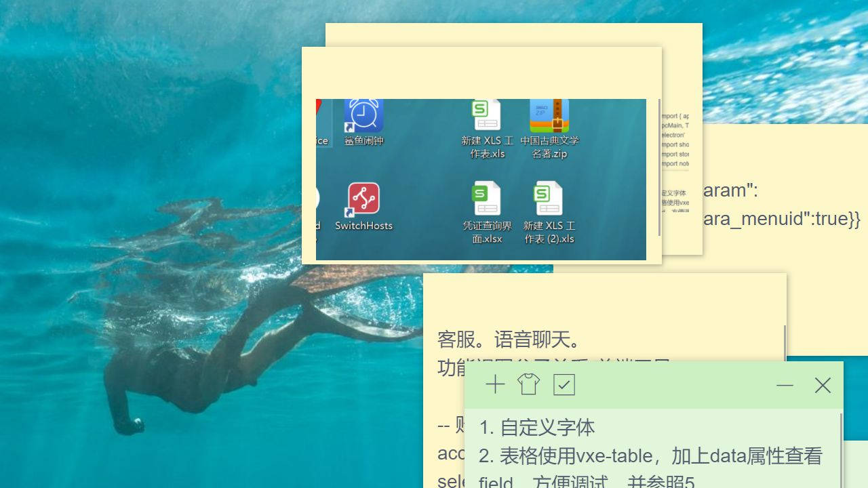The height and width of the screenshot is (488, 868).
Task: Click the SwitchHosts shortcut icon
Action: tap(364, 199)
